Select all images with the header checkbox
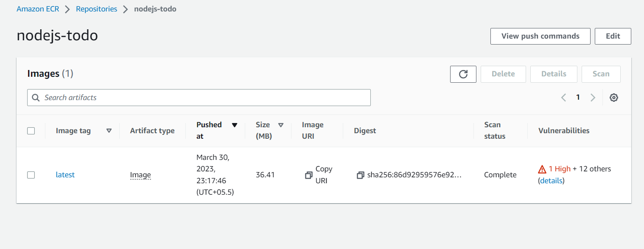The image size is (644, 249). pos(31,131)
